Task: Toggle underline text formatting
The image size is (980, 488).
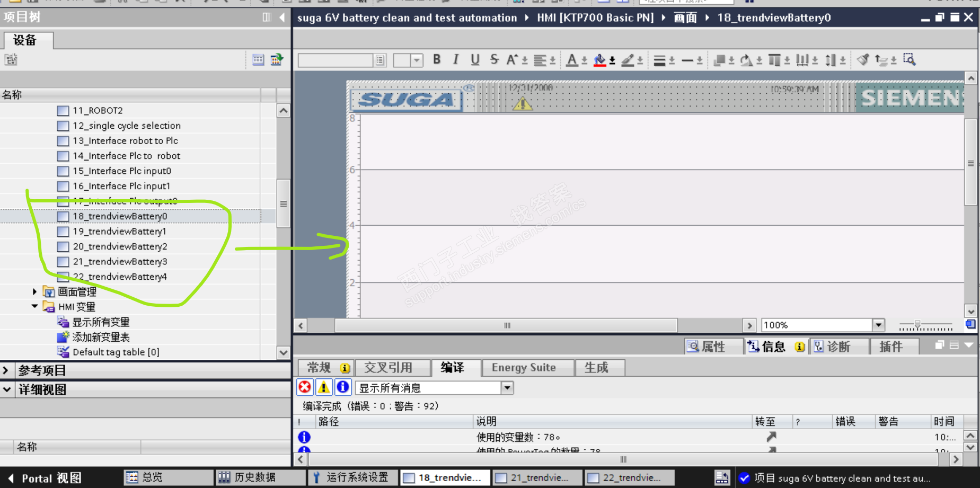Action: pos(475,60)
